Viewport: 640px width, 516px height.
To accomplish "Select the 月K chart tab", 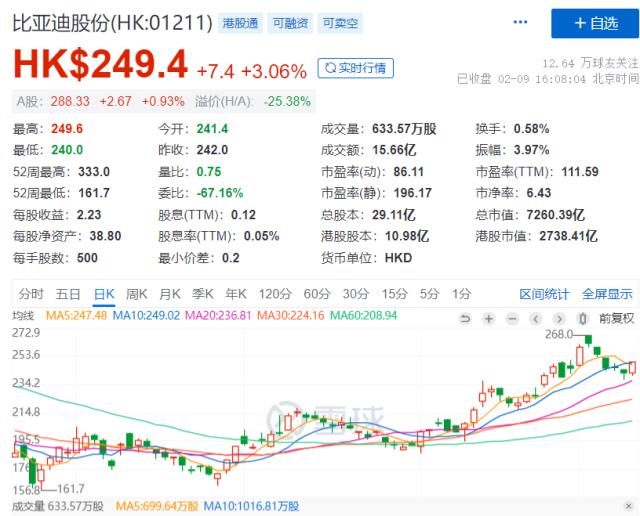I will 170,294.
